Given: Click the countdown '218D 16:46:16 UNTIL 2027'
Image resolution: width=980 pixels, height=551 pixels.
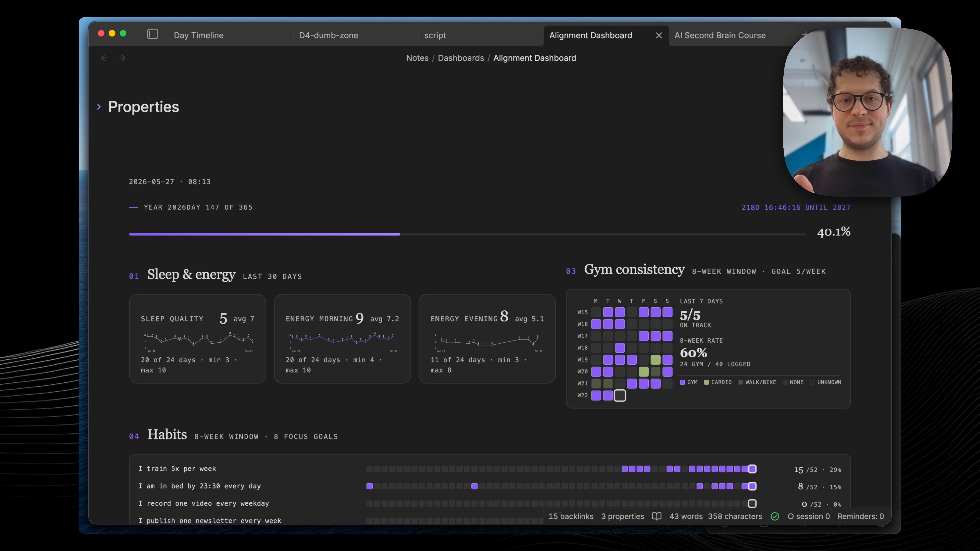Looking at the screenshot, I should (796, 207).
